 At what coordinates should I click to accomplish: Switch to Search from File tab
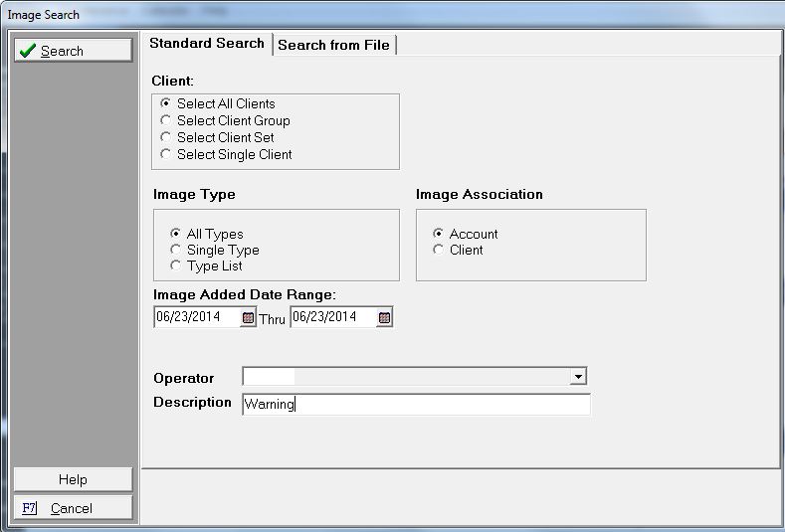334,45
